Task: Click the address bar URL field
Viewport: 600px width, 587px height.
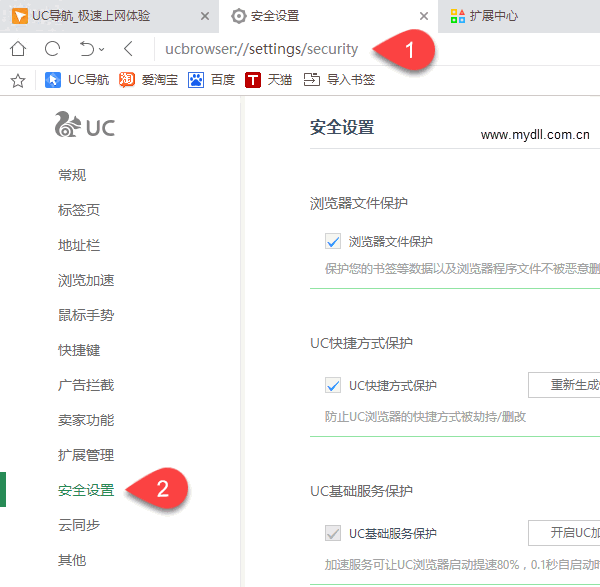Action: pos(262,49)
